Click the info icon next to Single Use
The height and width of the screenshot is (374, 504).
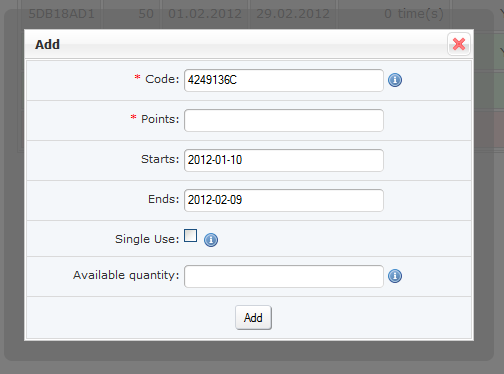[x=211, y=240]
